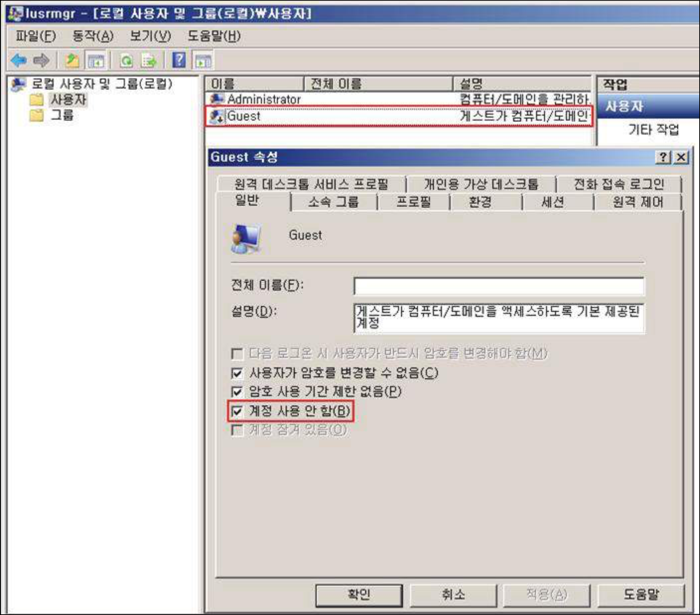Open the 개인용 가상 데스크톱 tab
The image size is (700, 615).
pyautogui.click(x=481, y=184)
